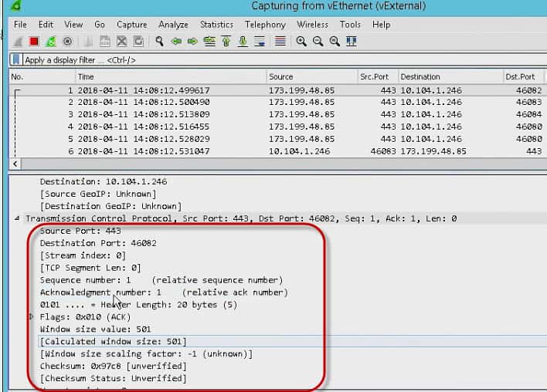This screenshot has height=392, width=547.
Task: Sort packets by the No. column header
Action: point(42,76)
